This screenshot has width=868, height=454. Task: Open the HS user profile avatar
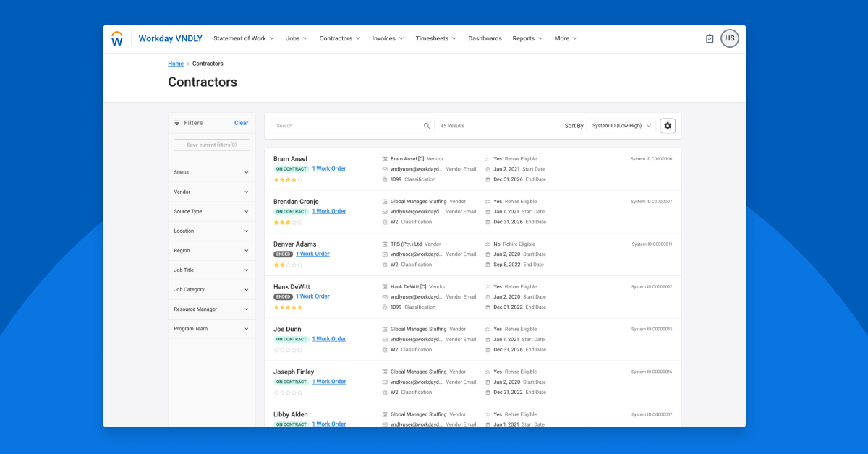[730, 38]
